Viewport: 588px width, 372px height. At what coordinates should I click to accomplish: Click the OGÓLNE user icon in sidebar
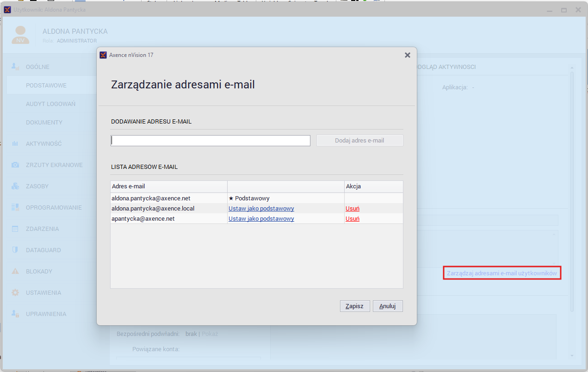point(15,67)
